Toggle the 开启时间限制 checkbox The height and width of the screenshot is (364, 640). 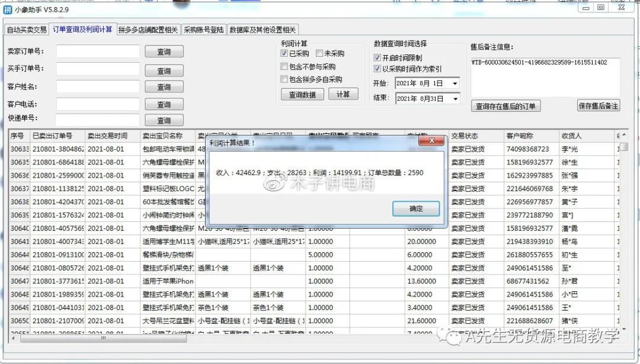pyautogui.click(x=377, y=58)
